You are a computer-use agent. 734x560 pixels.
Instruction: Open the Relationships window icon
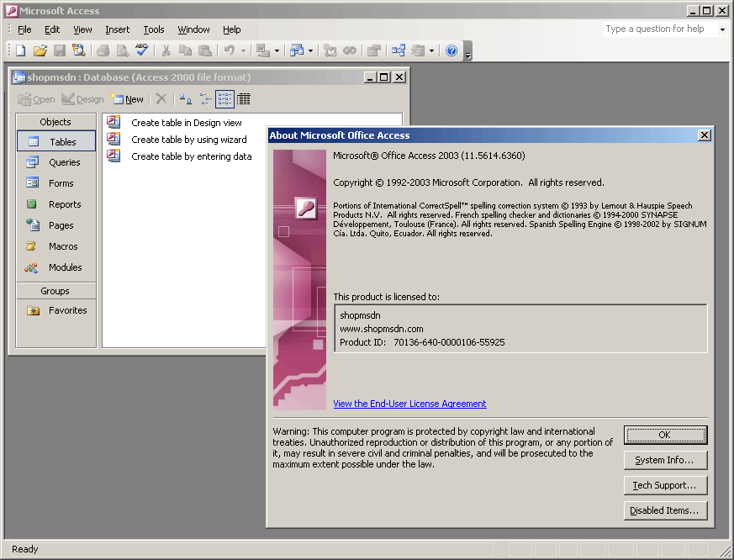398,50
